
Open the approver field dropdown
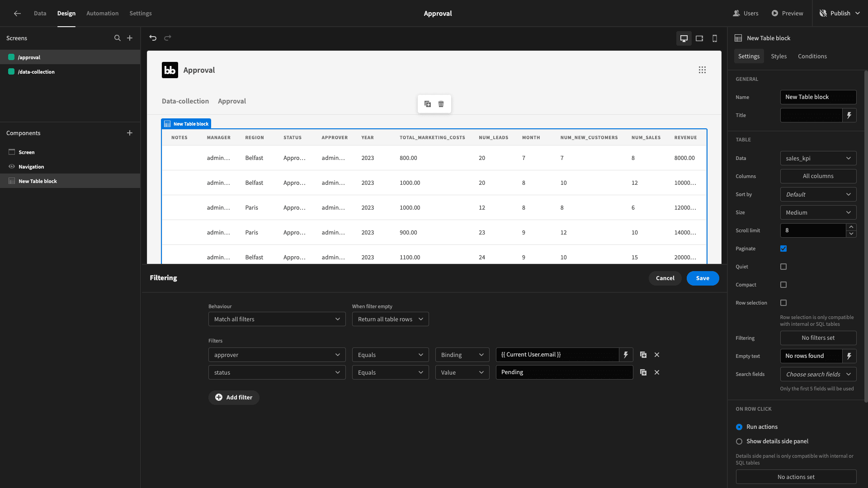[277, 355]
